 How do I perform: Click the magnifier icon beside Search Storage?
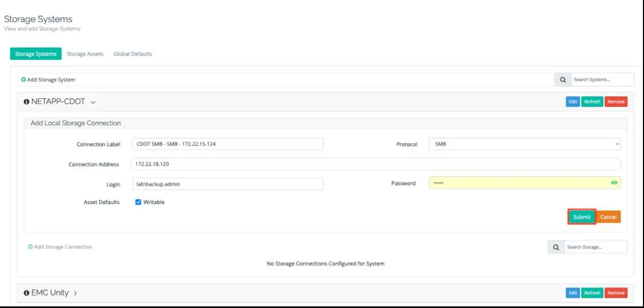click(x=556, y=247)
